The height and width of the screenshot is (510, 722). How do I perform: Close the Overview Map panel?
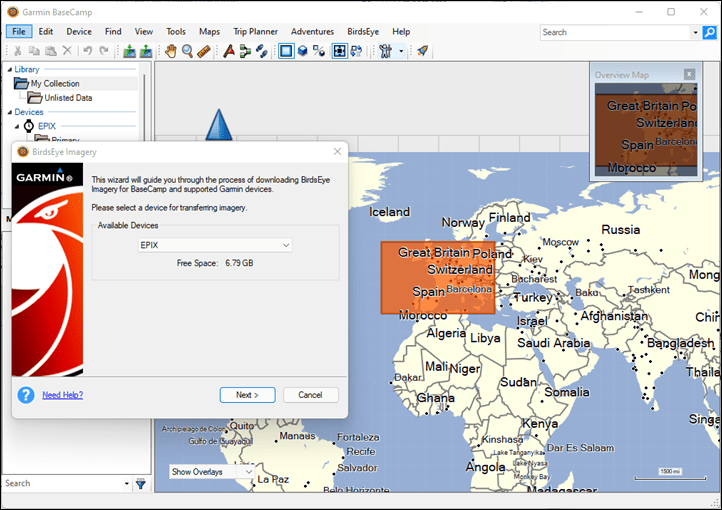click(689, 74)
